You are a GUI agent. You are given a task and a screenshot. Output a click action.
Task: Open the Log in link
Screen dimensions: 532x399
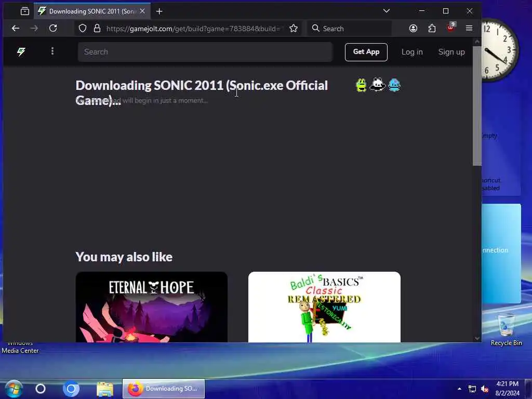(412, 52)
